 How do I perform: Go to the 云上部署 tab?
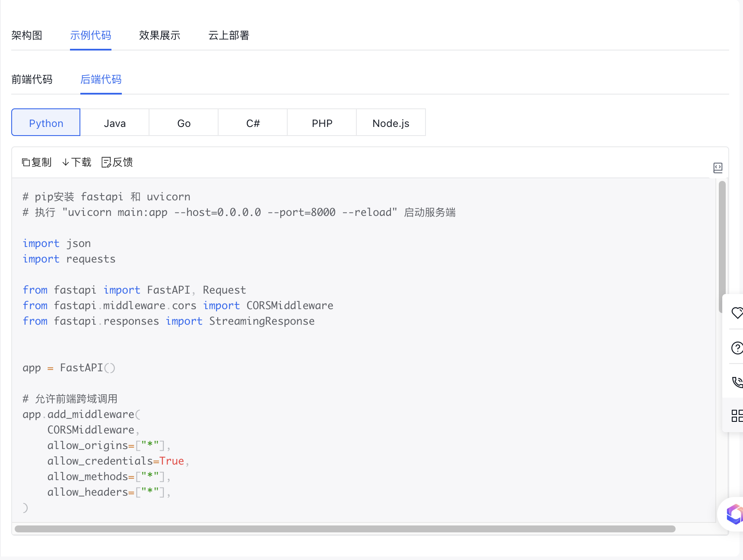coord(229,35)
